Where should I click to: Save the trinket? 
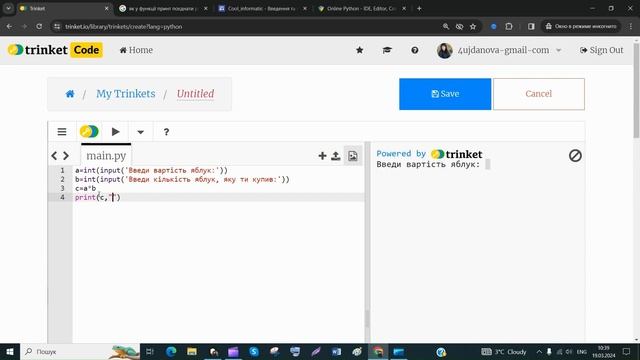pos(445,94)
